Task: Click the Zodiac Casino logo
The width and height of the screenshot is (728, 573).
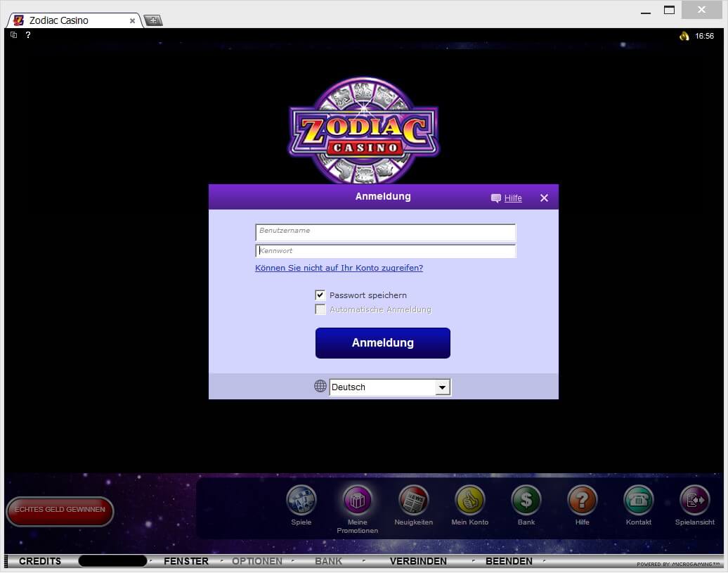Action: click(363, 131)
